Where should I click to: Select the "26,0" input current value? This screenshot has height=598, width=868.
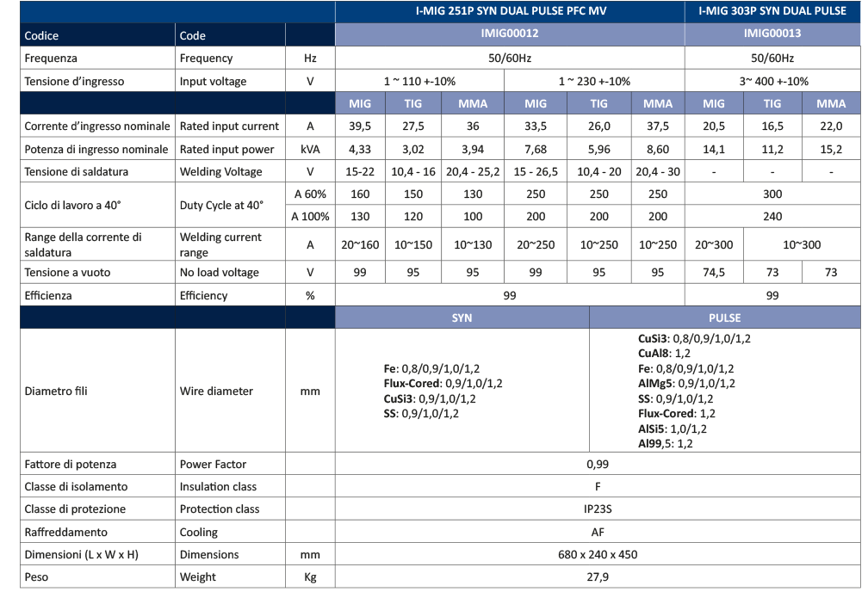coord(599,126)
